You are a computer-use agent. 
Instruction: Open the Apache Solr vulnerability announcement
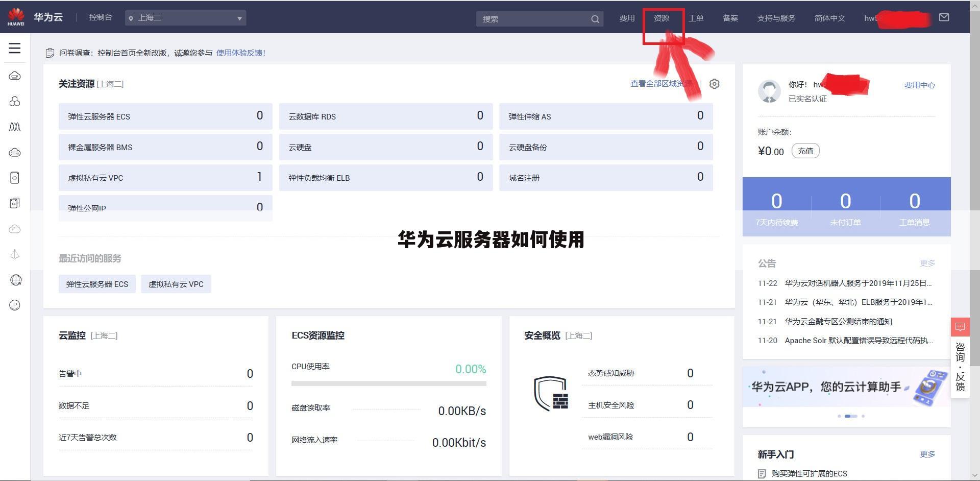click(x=859, y=341)
